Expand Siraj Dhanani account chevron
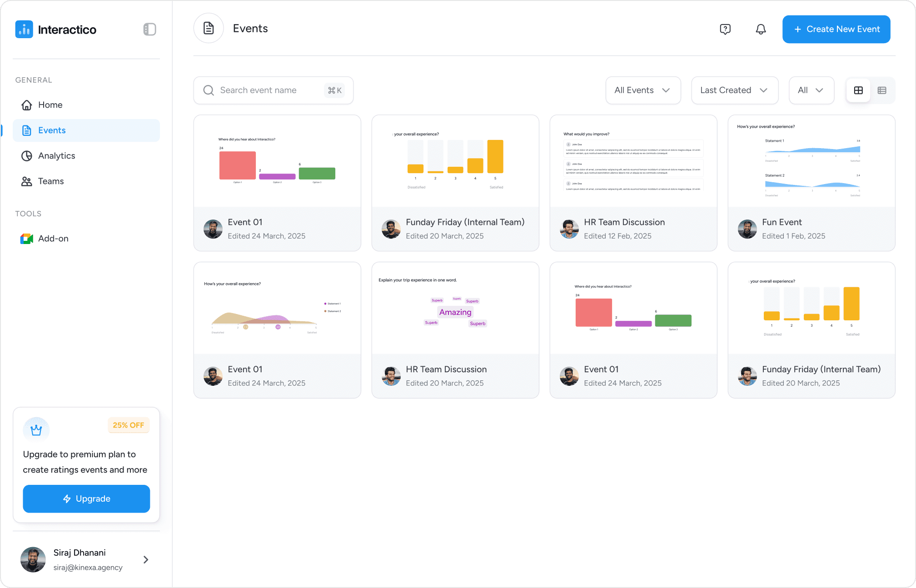 click(x=146, y=560)
